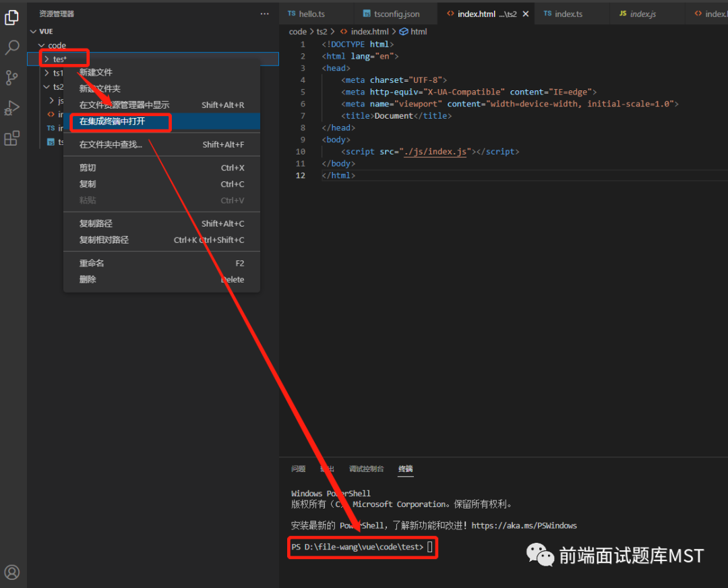Screen dimensions: 728x588
Task: Click the html symbol icon in breadcrumb
Action: pos(404,32)
